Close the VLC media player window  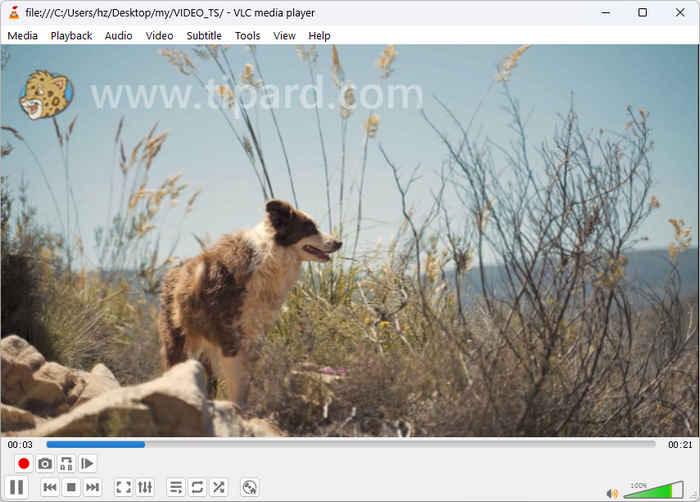click(x=680, y=13)
